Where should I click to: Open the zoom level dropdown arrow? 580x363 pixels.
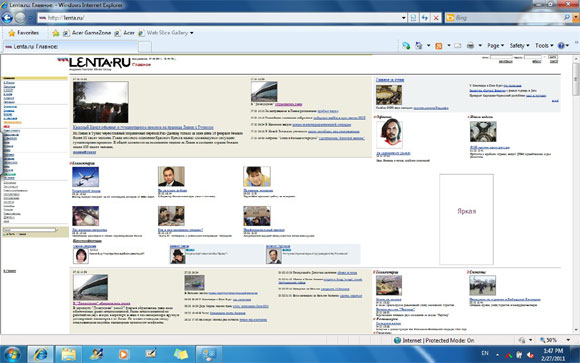coord(568,340)
